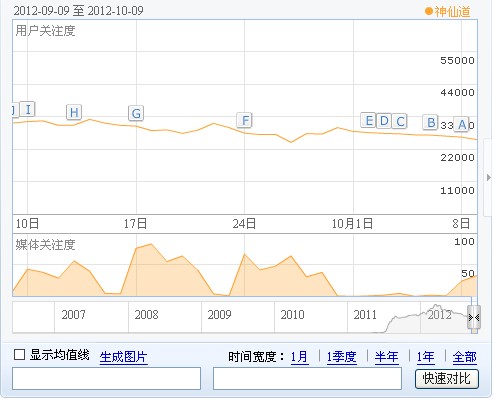Click the timeline range slider handle
Viewport: 494px width, 399px height.
tap(474, 318)
